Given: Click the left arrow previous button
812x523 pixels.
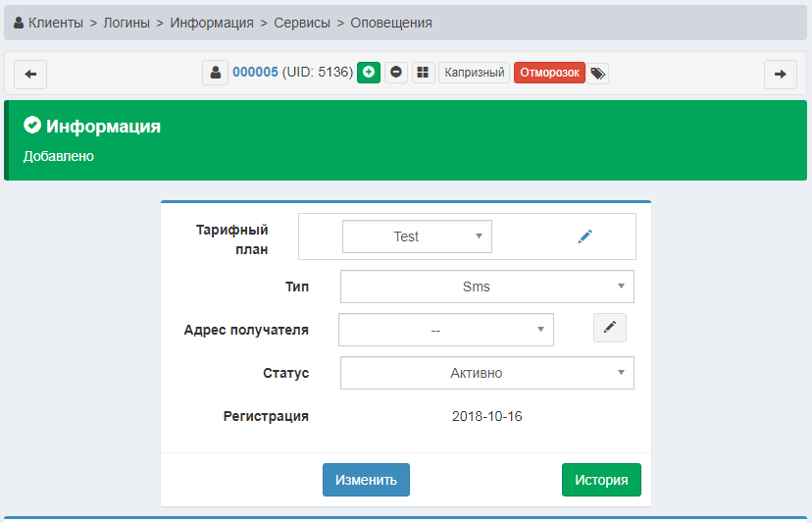Looking at the screenshot, I should [x=30, y=74].
